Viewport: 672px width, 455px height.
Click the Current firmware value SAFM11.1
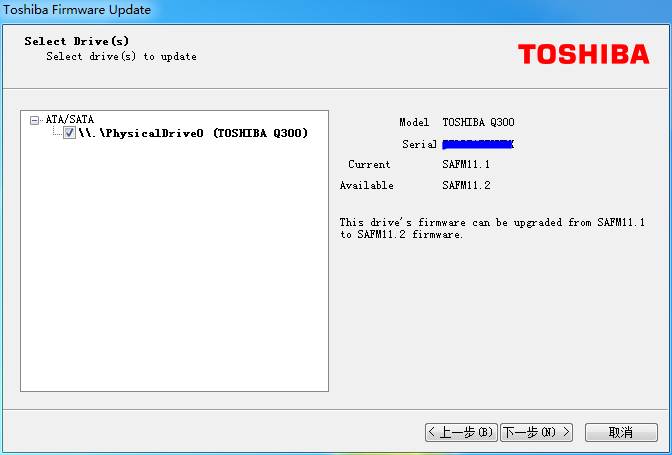(466, 165)
